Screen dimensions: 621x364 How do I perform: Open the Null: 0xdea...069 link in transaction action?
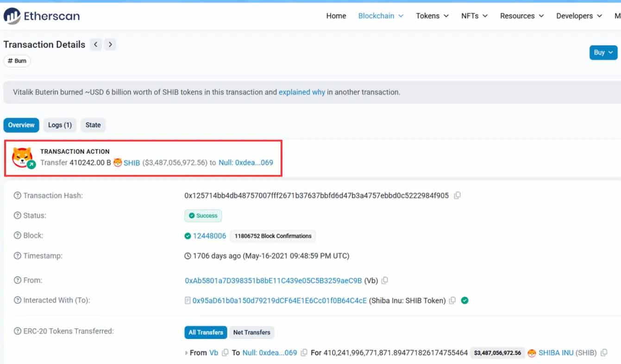click(246, 163)
